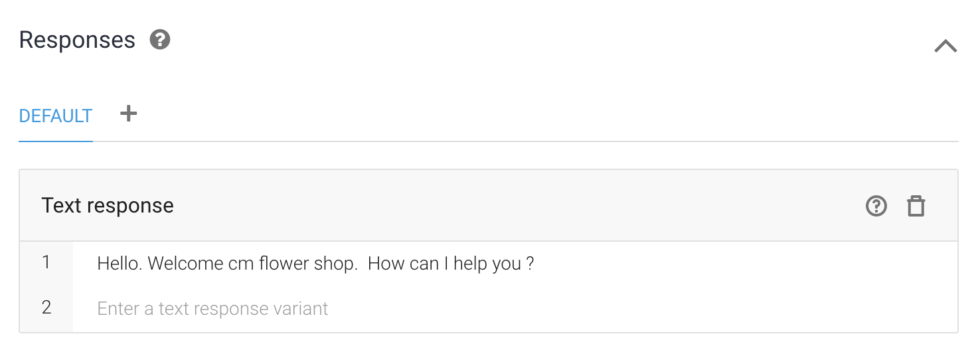Viewport: 980px width, 352px height.
Task: Place cursor on word "Hello" in response
Action: click(118, 264)
